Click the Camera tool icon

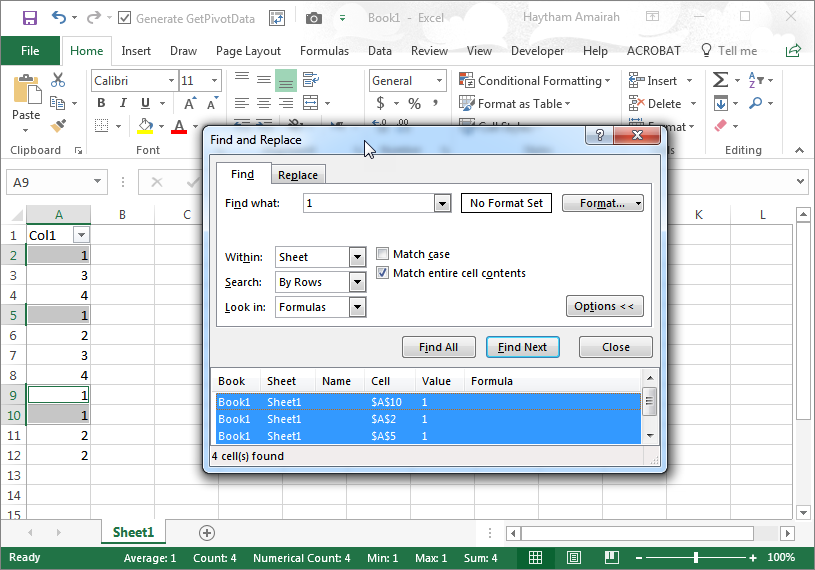313,19
